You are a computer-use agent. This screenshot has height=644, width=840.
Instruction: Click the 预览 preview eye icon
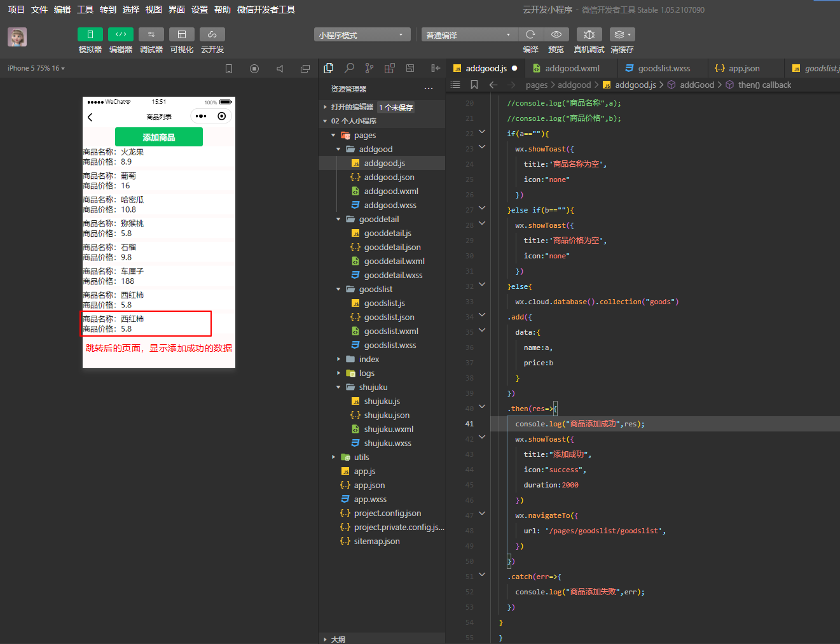[556, 34]
